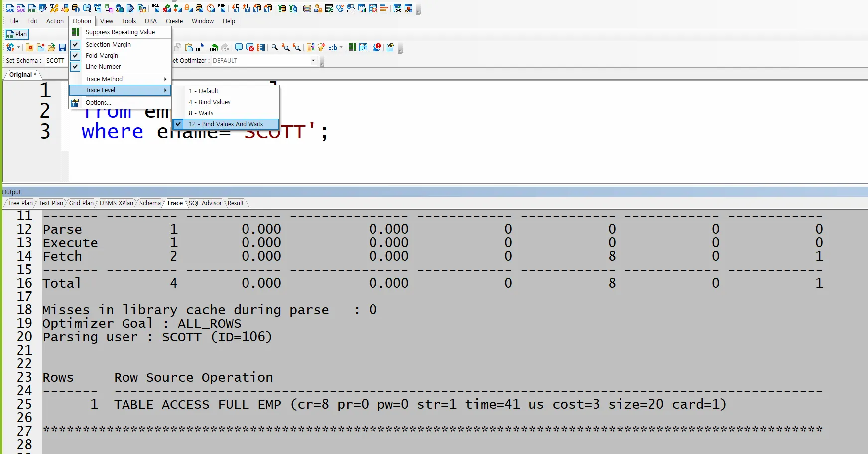Select 12 - Bind Values And Waits

pos(226,124)
